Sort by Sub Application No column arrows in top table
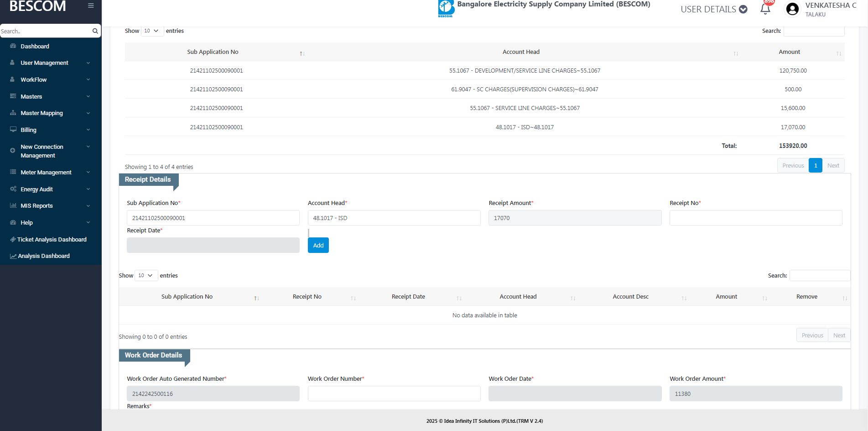The height and width of the screenshot is (431, 868). click(x=302, y=53)
